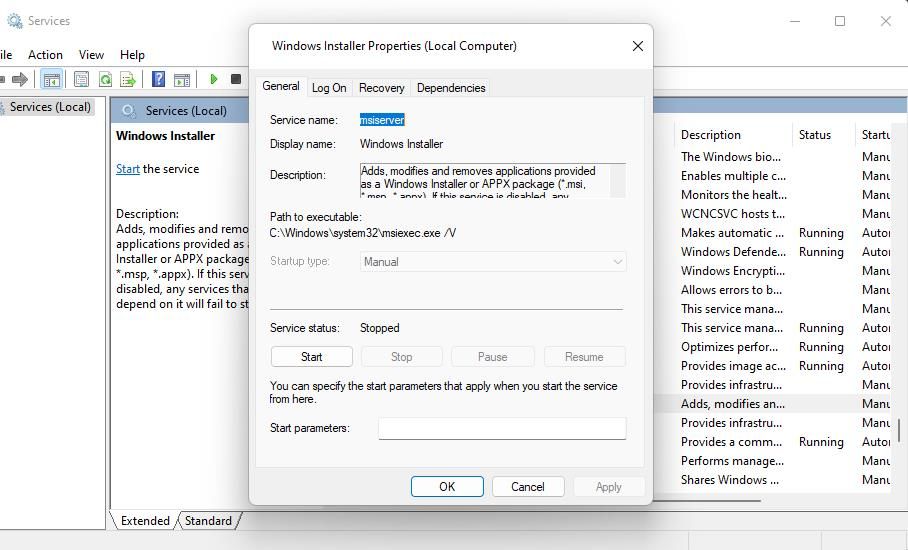This screenshot has width=908, height=550.
Task: Switch to the Standard view tab
Action: tap(208, 520)
